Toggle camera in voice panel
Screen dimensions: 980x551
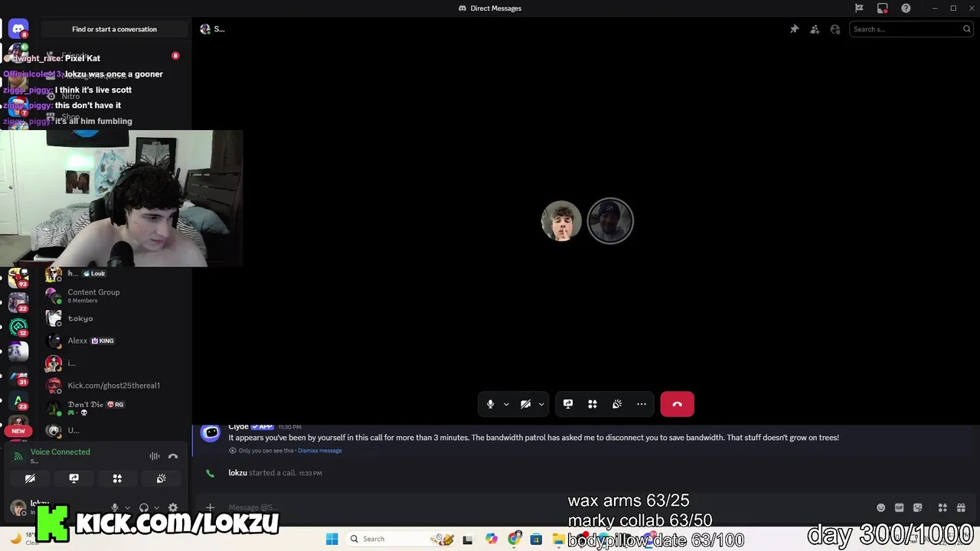(30, 478)
